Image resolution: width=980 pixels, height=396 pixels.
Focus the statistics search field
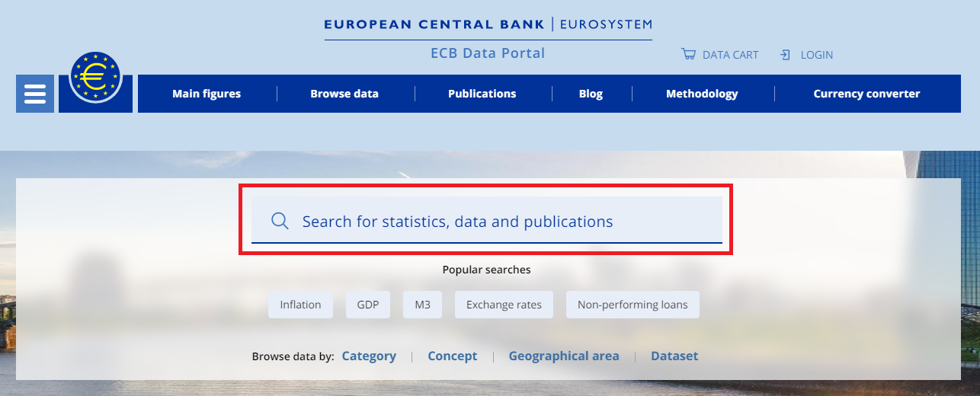[x=488, y=222]
